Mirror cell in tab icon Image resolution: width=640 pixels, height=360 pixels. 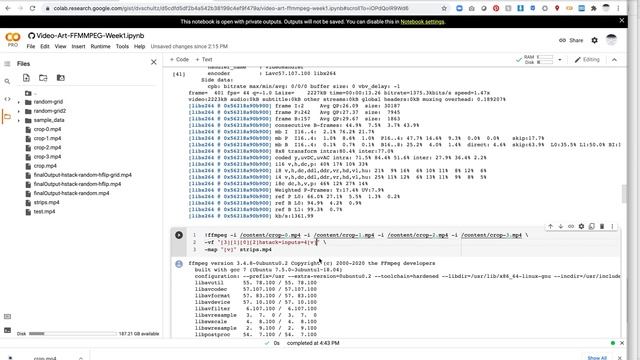591,226
